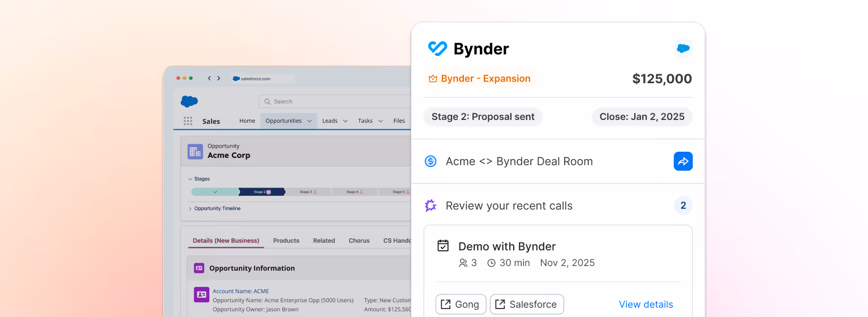Click the purple sparkle icon next to Review calls
The image size is (868, 317).
click(431, 205)
